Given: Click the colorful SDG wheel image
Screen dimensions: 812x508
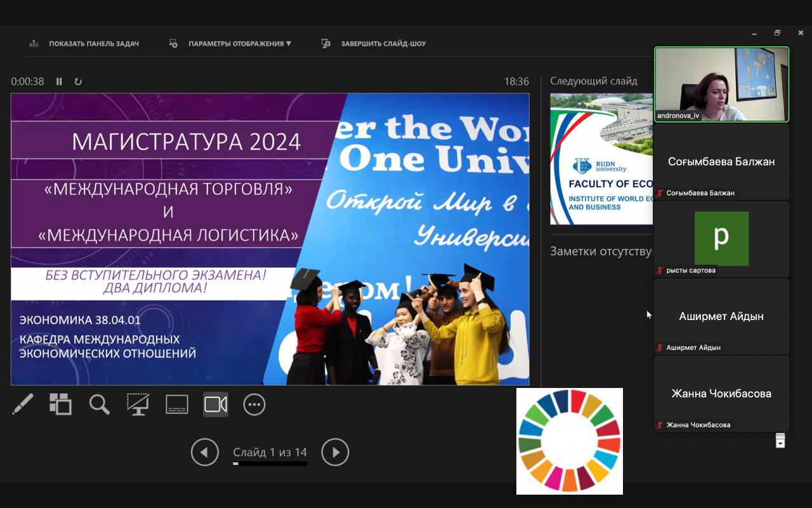Looking at the screenshot, I should tap(570, 441).
